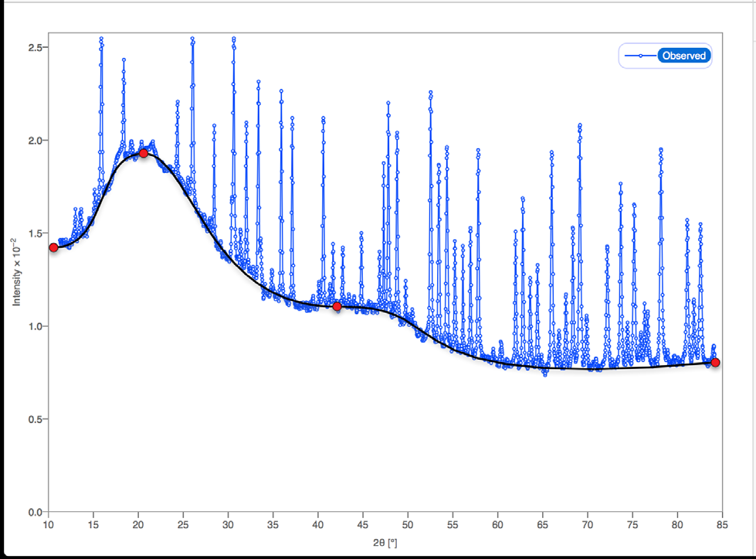Click the peak top near 78°
Image resolution: width=756 pixels, height=559 pixels.
(x=660, y=150)
